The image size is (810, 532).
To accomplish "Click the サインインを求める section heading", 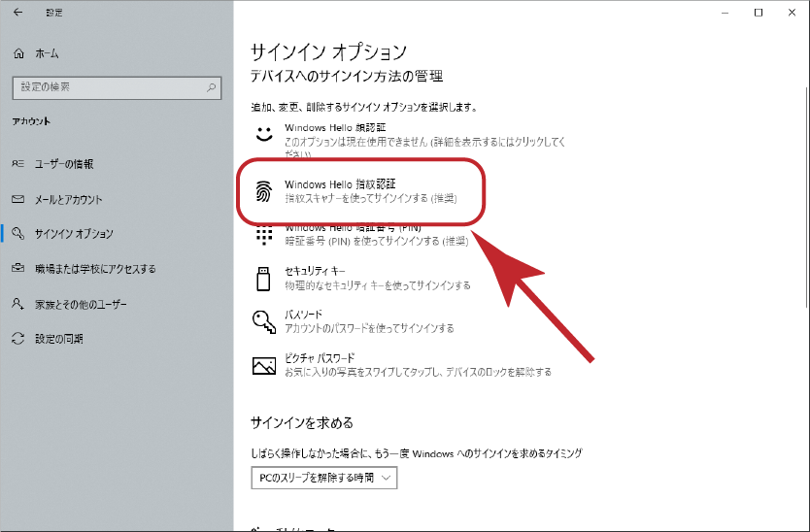I will (302, 423).
